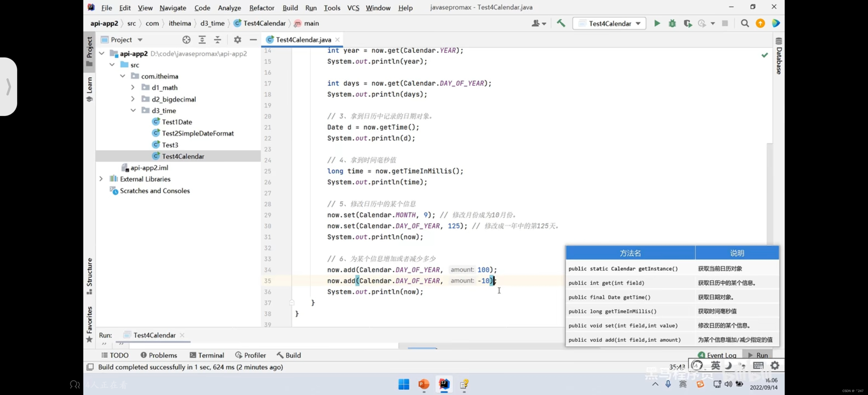Open the Problems tool window
868x395 pixels.
158,355
